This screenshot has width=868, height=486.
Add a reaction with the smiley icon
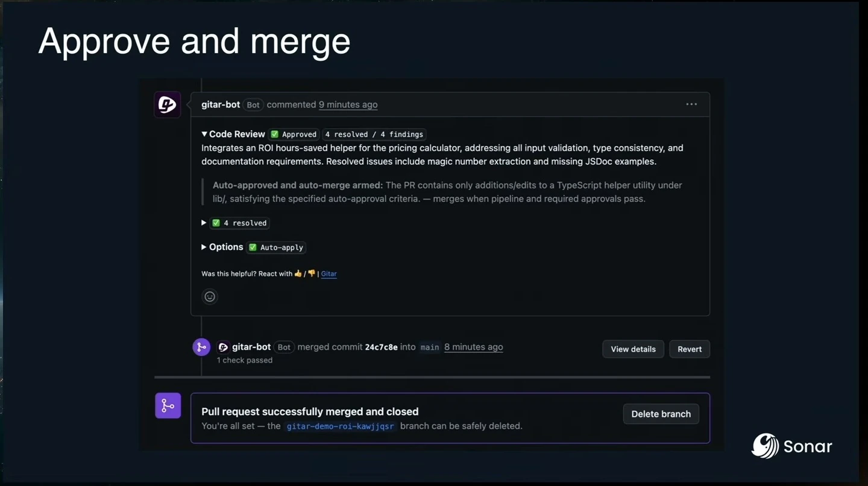210,296
